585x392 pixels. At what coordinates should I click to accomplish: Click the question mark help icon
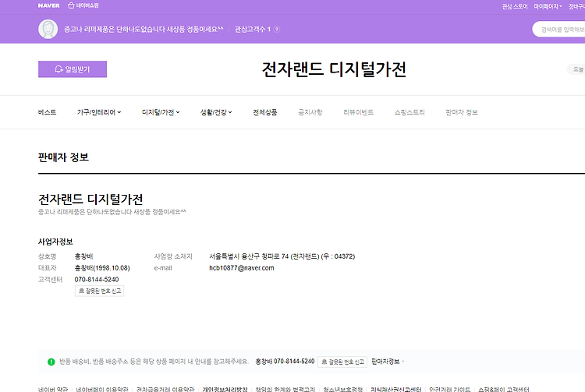point(277,30)
